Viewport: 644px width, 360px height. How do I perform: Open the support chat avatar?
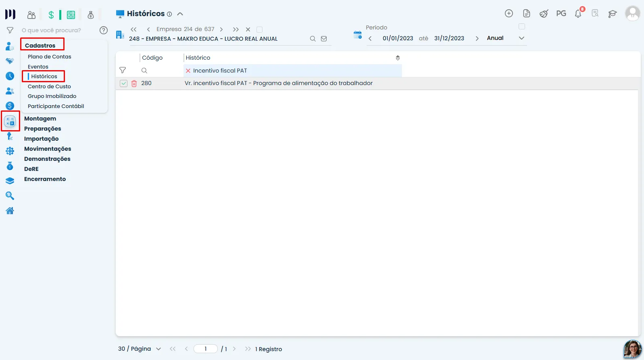point(632,349)
